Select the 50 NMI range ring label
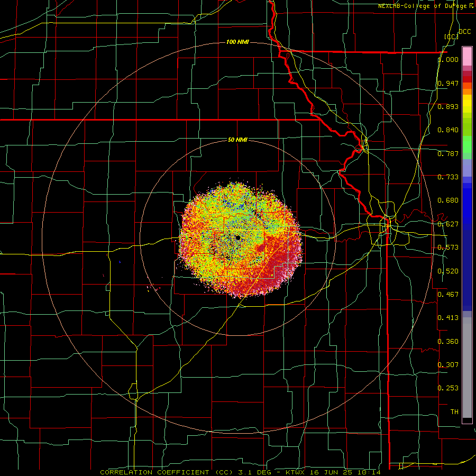The image size is (476, 476). pos(237,140)
